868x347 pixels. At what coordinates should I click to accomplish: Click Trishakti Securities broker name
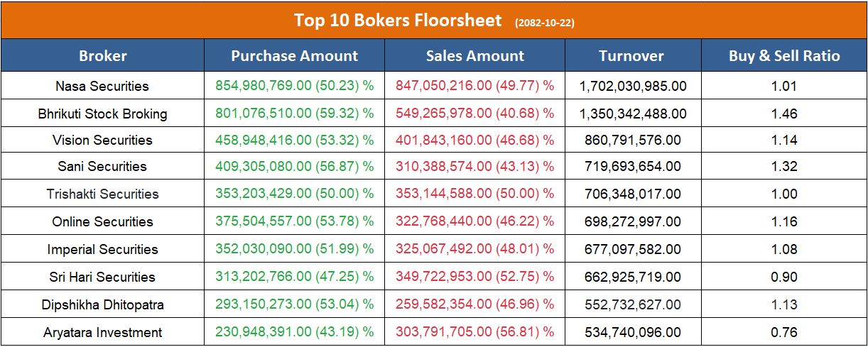[102, 194]
